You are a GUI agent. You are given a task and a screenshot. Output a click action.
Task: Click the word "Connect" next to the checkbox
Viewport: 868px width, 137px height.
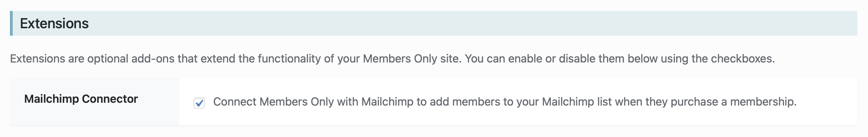pos(235,102)
